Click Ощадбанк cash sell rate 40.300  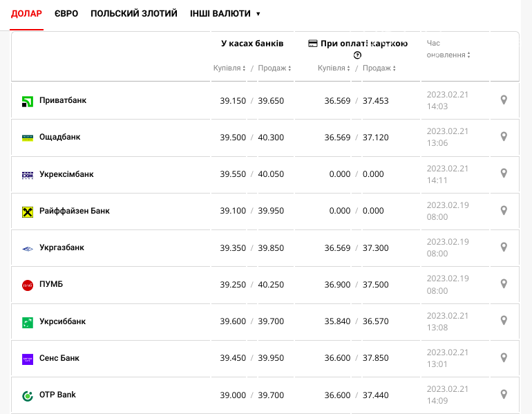(x=271, y=138)
